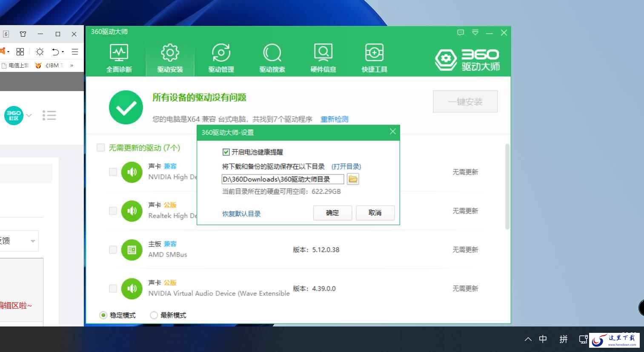
Task: Expand dropdown arrow next to fox extension icon
Action: click(8, 52)
